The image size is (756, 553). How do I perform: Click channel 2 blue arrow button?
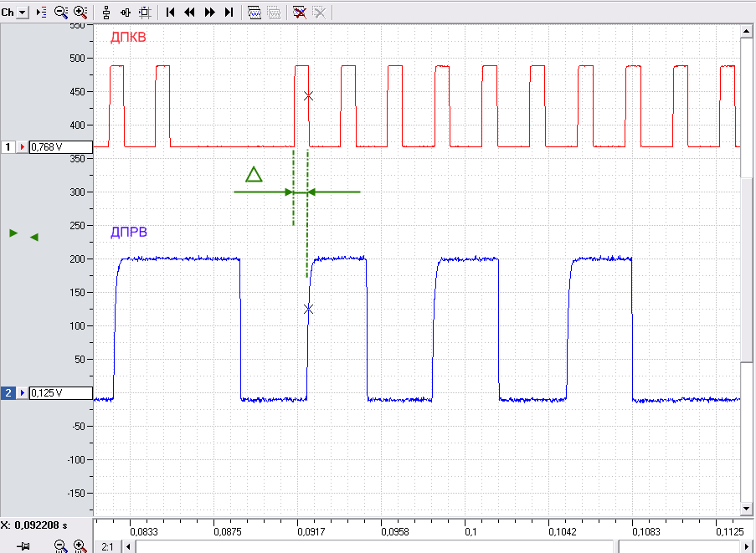pos(22,393)
